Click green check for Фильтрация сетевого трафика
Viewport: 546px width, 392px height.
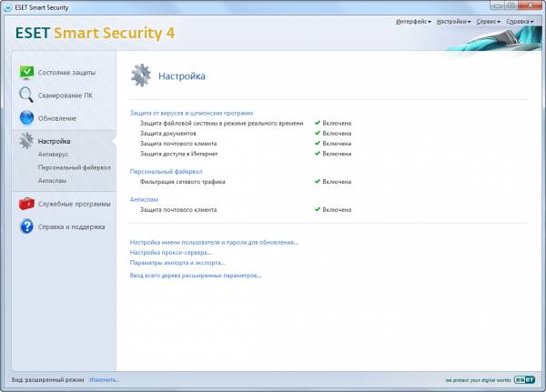pos(318,181)
